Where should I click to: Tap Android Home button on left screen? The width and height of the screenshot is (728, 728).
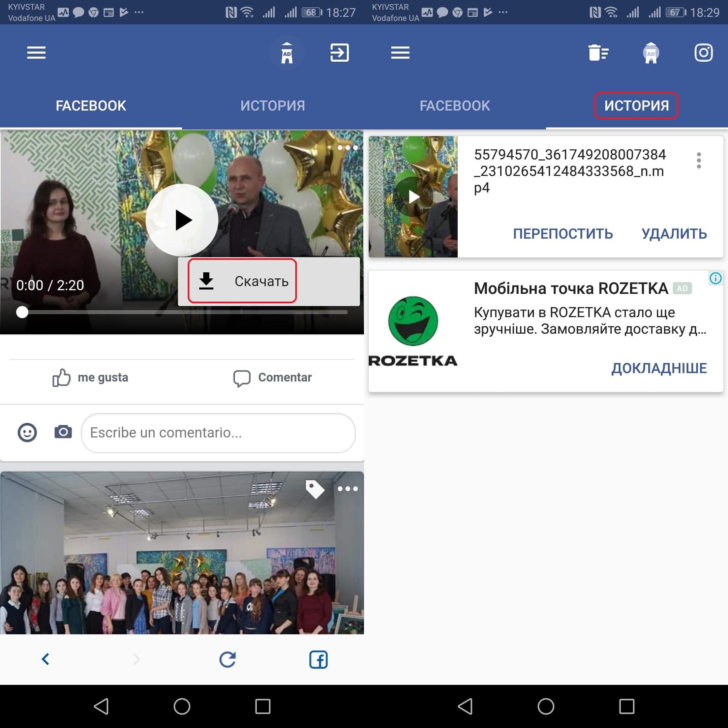(182, 706)
